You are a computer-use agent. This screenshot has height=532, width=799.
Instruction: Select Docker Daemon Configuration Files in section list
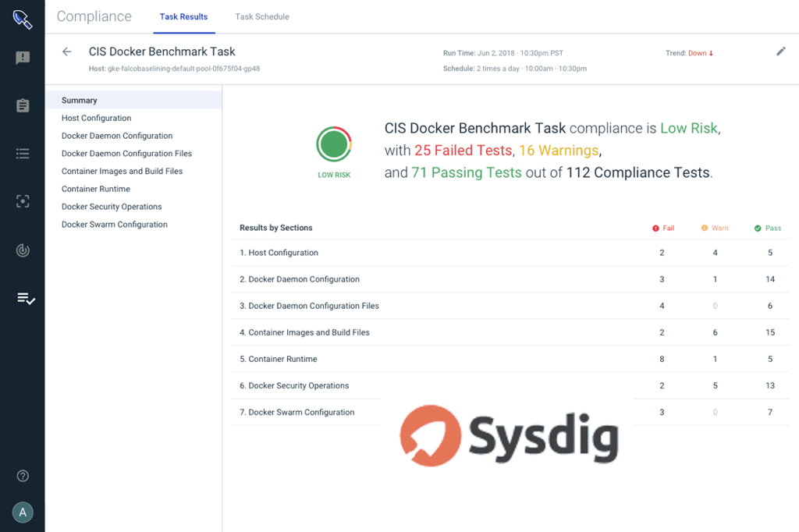pyautogui.click(x=133, y=154)
